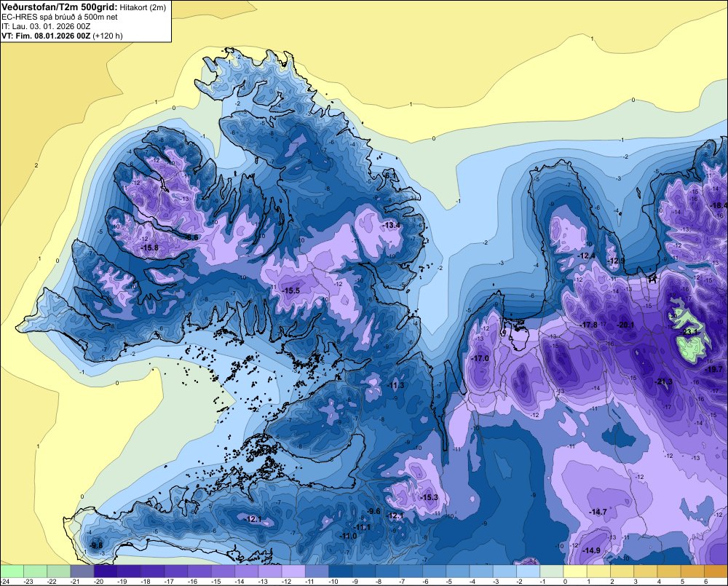
Task: Select the "-15.3" temperature label
Action: click(x=429, y=497)
